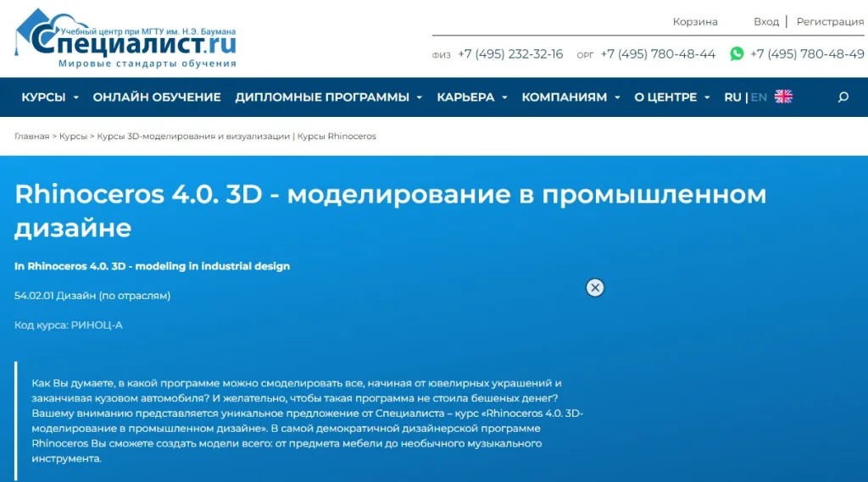Expand the КОМПАНИЯМ dropdown
868x482 pixels.
570,97
